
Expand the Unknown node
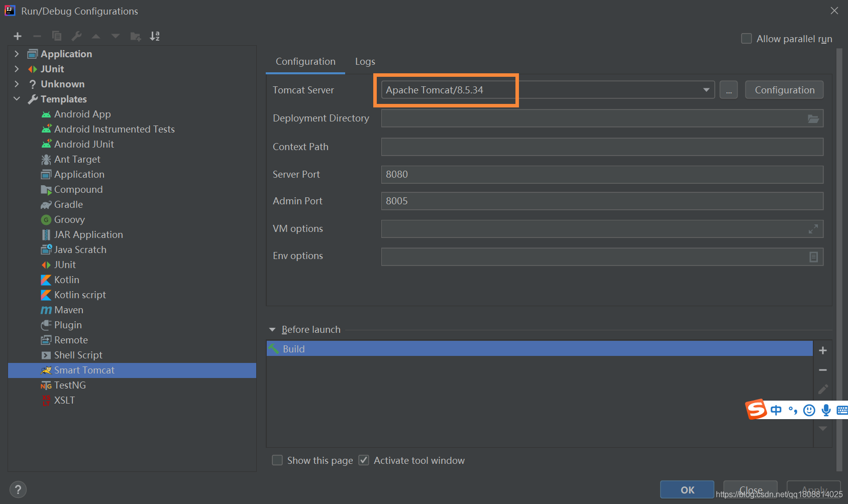click(x=17, y=84)
